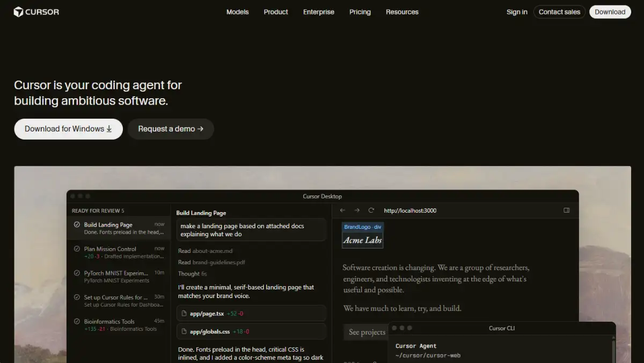
Task: Click the forward arrow in the preview browser
Action: 357,210
